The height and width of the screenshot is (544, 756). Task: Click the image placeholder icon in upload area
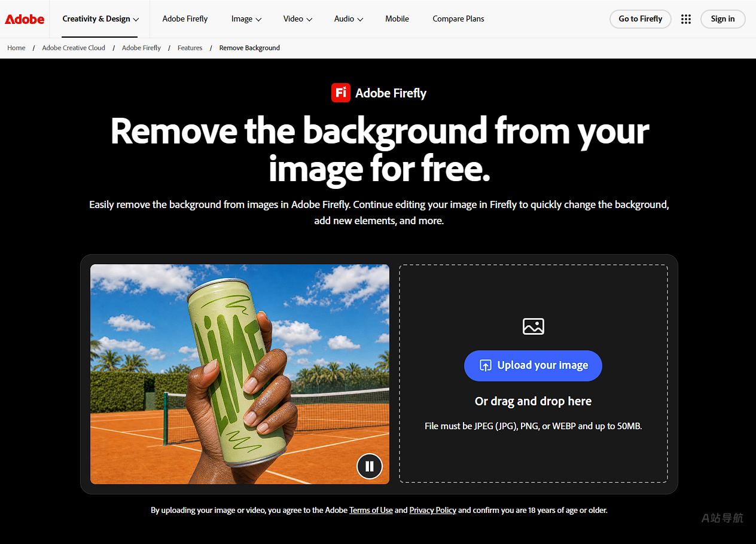click(x=533, y=326)
